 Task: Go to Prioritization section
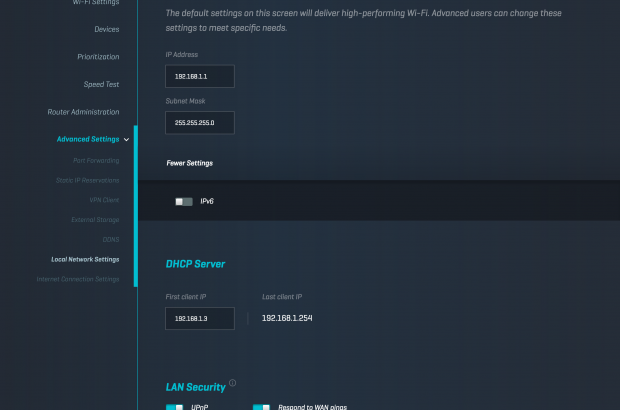97,57
